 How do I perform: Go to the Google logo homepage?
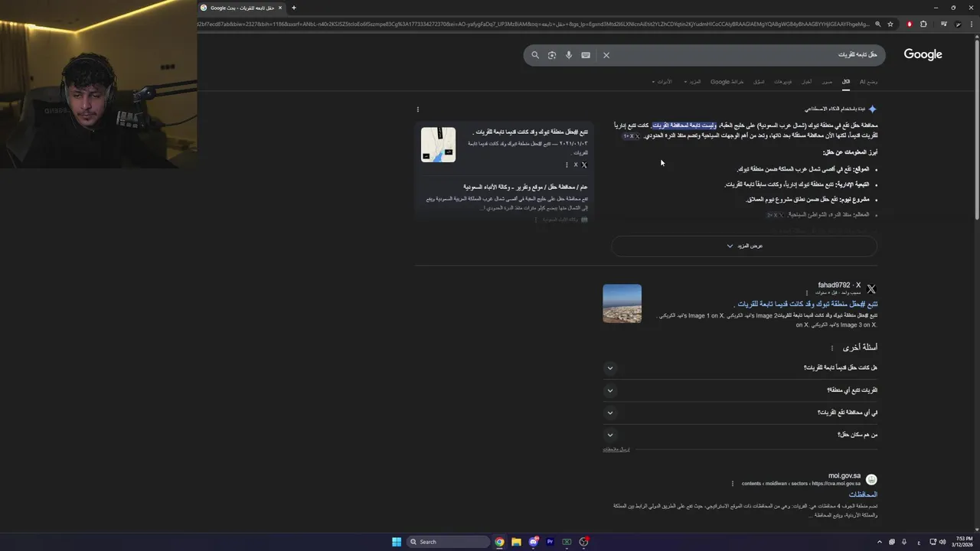pos(923,54)
